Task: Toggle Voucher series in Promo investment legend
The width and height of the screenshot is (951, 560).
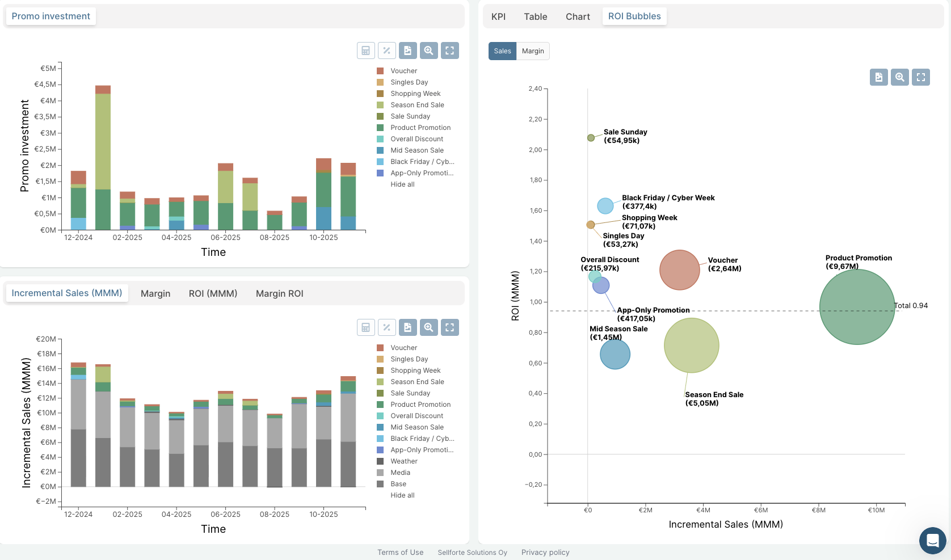Action: (x=403, y=71)
